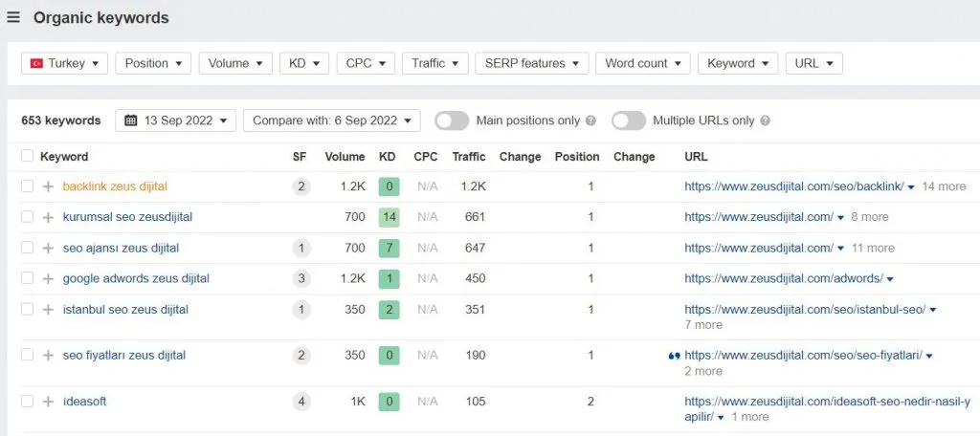Click the plus icon for seo fiyatları zeus dijital
This screenshot has width=980, height=436.
point(48,356)
